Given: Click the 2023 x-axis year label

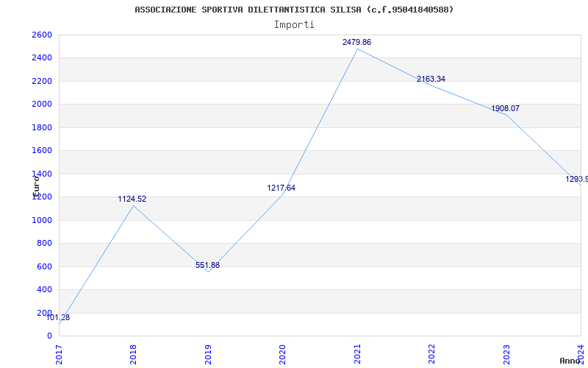Looking at the screenshot, I should point(506,354).
